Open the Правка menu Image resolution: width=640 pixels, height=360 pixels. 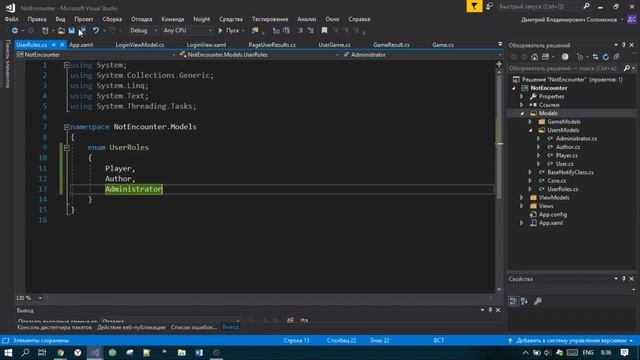point(37,19)
